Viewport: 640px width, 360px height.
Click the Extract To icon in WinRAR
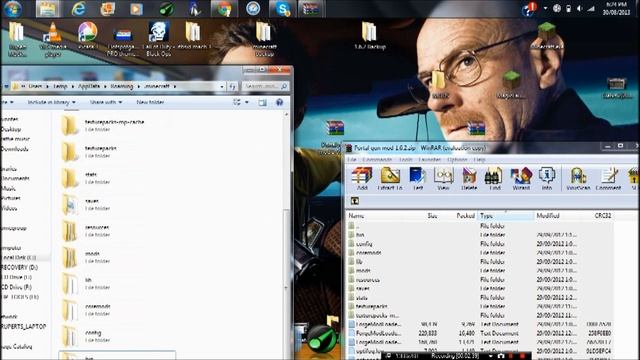[x=390, y=179]
